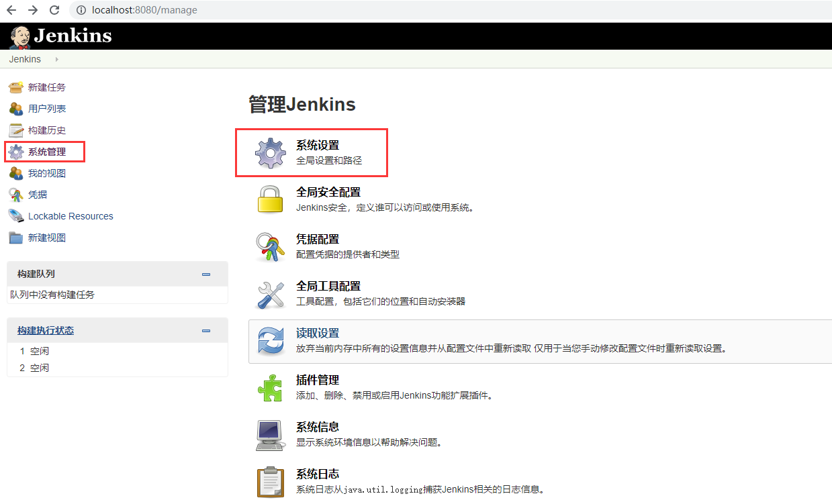
Task: Click the 凭据配置 keys icon
Action: coord(271,246)
